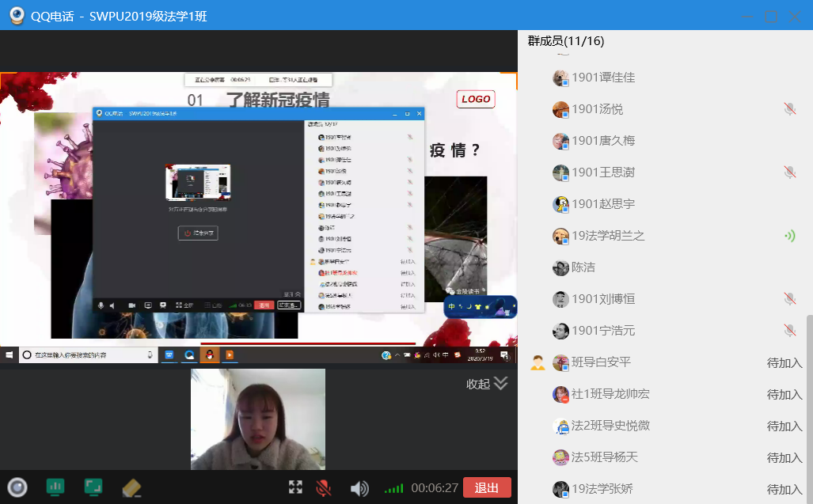
Task: Click the call timer 00:06:27
Action: (435, 488)
